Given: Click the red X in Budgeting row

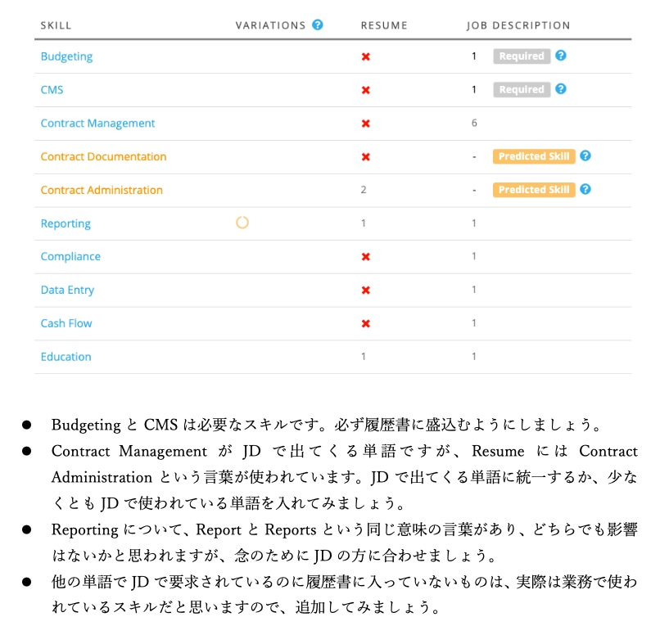Looking at the screenshot, I should click(365, 56).
